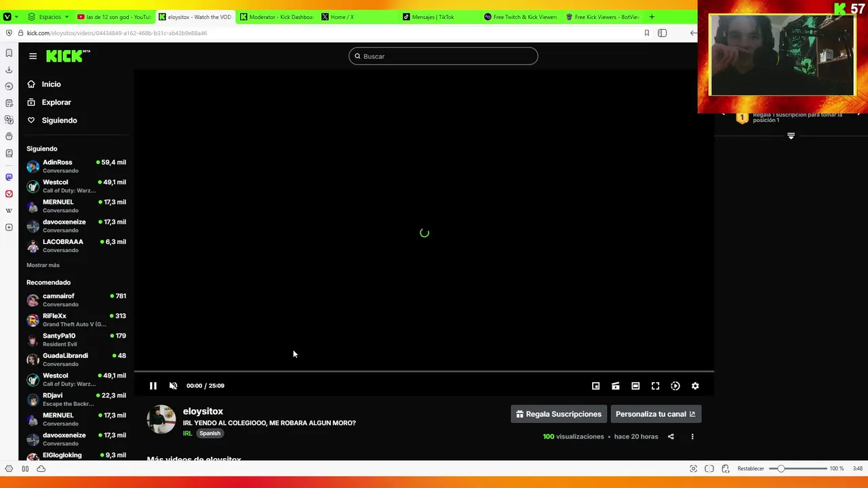Add a web panel with plus icon
Screen dimensions: 868x488
coord(9,227)
